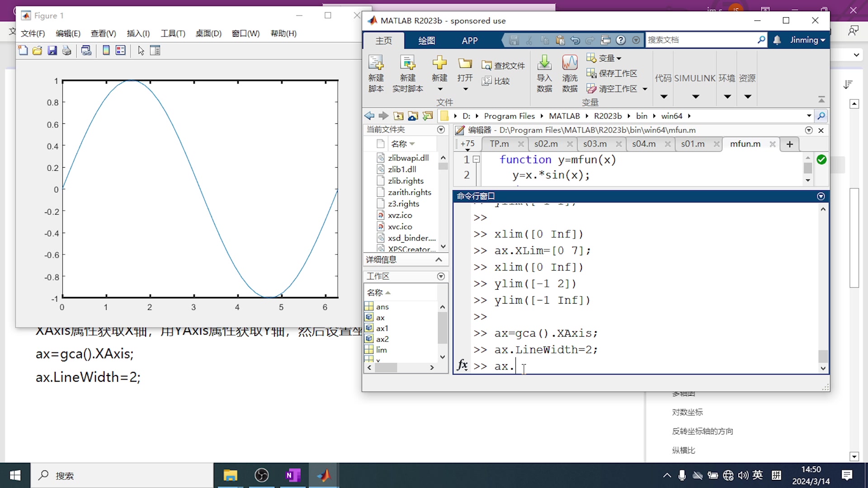Click the Import Data icon
868x488 pixels.
coord(544,63)
